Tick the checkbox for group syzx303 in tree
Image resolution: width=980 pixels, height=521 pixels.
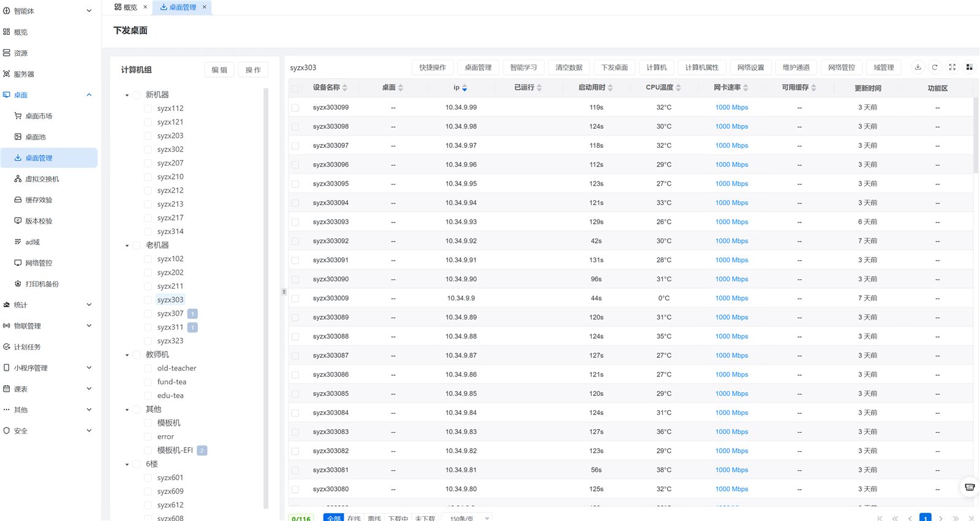[x=148, y=300]
